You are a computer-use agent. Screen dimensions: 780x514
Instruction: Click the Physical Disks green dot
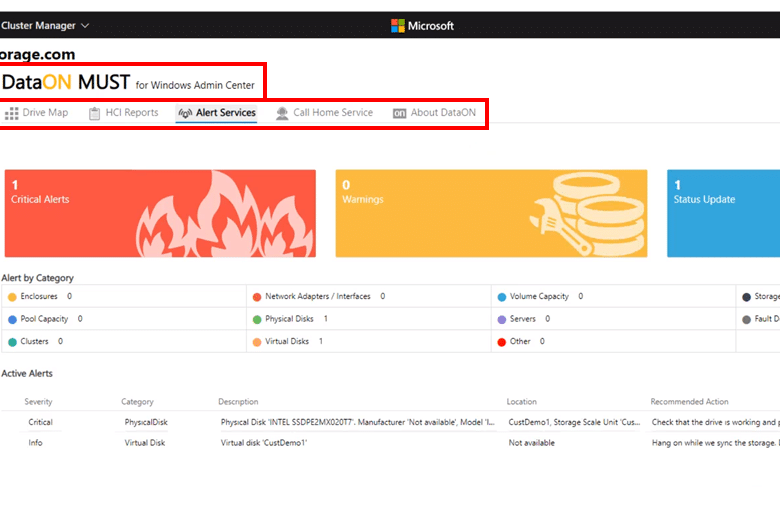[x=257, y=319]
